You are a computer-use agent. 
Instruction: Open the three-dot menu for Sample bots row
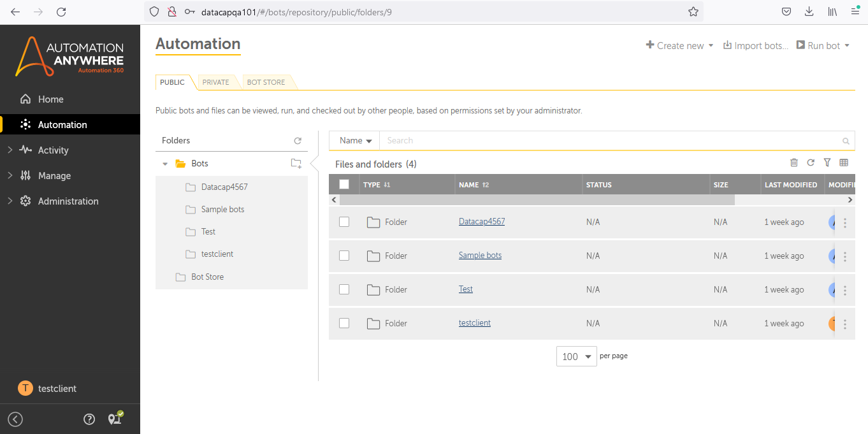point(845,257)
